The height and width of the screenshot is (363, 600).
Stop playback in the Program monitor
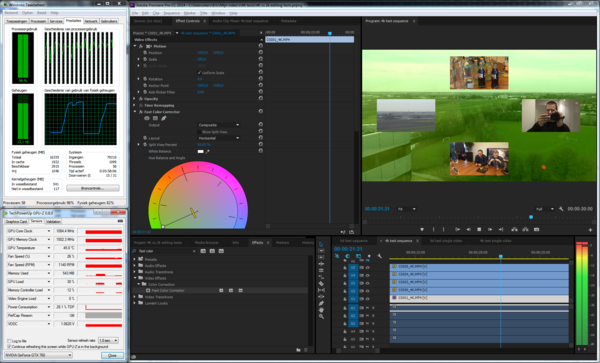479,230
